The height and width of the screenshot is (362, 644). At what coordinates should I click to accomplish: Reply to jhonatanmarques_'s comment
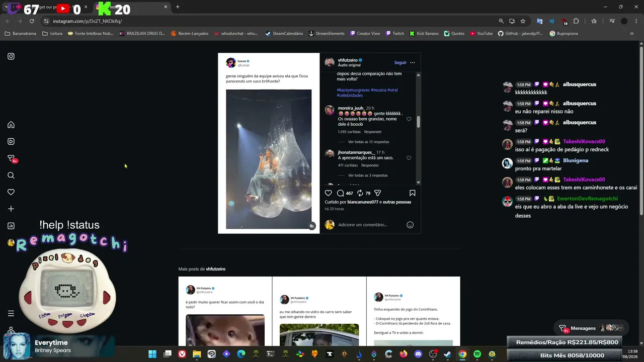coord(370,165)
